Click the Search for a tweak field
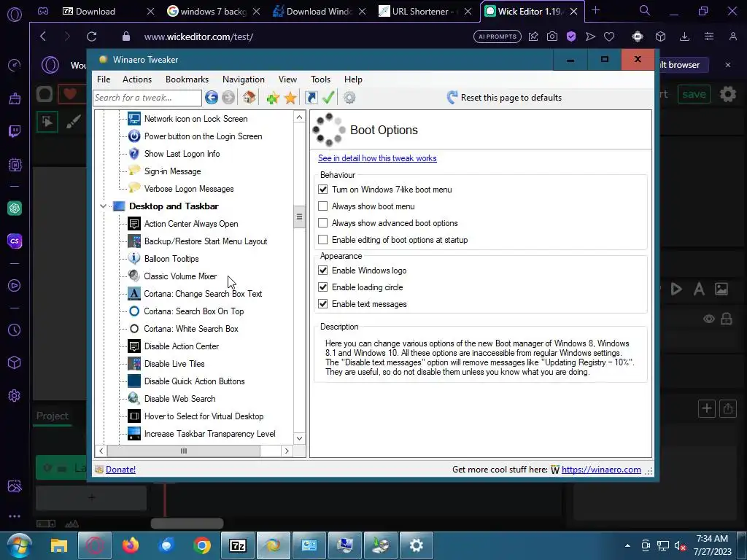This screenshot has height=560, width=747. (147, 98)
